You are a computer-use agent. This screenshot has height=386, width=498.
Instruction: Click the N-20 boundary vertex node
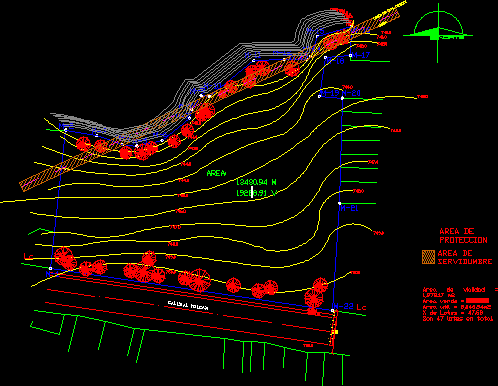(342, 98)
